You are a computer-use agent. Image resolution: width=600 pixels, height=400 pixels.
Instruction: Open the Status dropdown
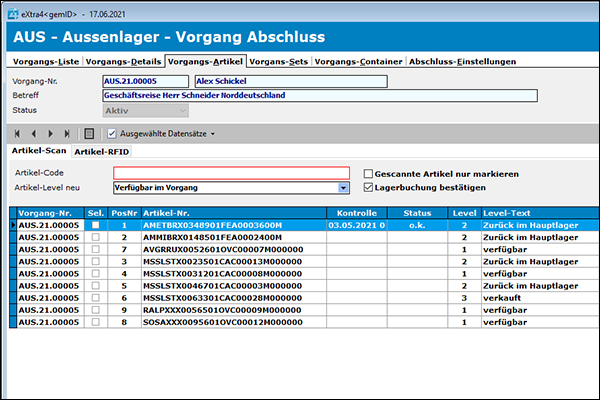[181, 110]
